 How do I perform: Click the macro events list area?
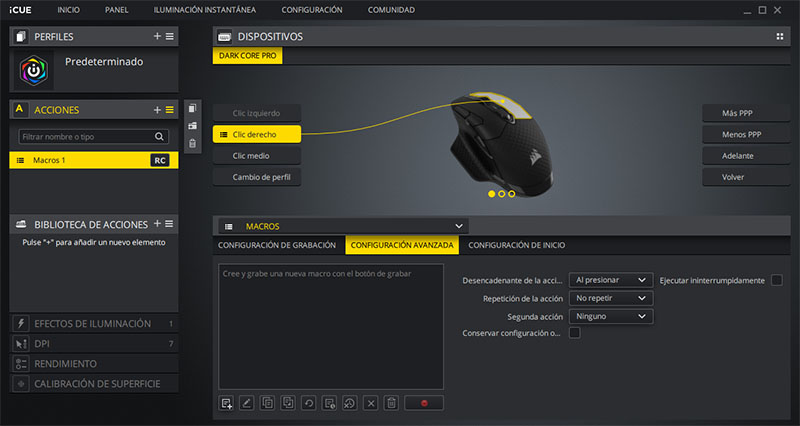(x=331, y=327)
